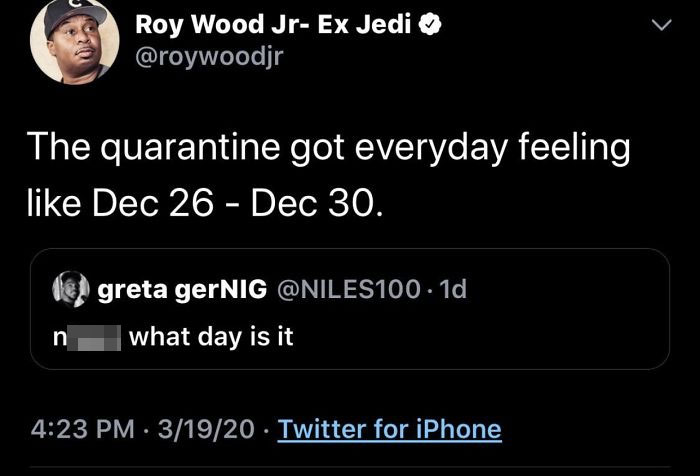
Task: Select the "Roy Wood Jr- Ex Jedi" display name
Action: click(274, 27)
